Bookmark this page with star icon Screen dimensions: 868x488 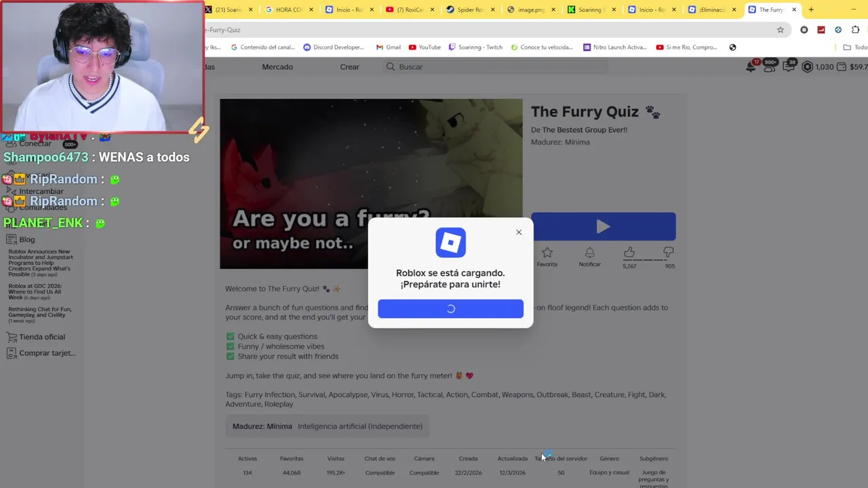point(781,30)
